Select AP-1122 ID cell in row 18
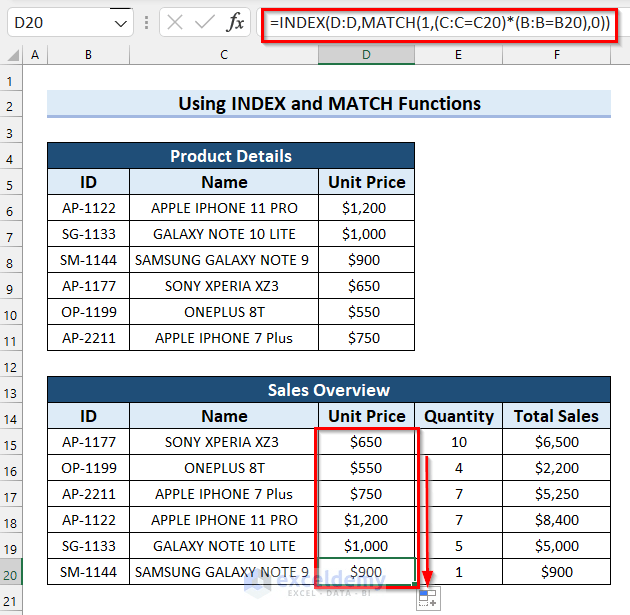This screenshot has width=630, height=615. click(x=88, y=520)
